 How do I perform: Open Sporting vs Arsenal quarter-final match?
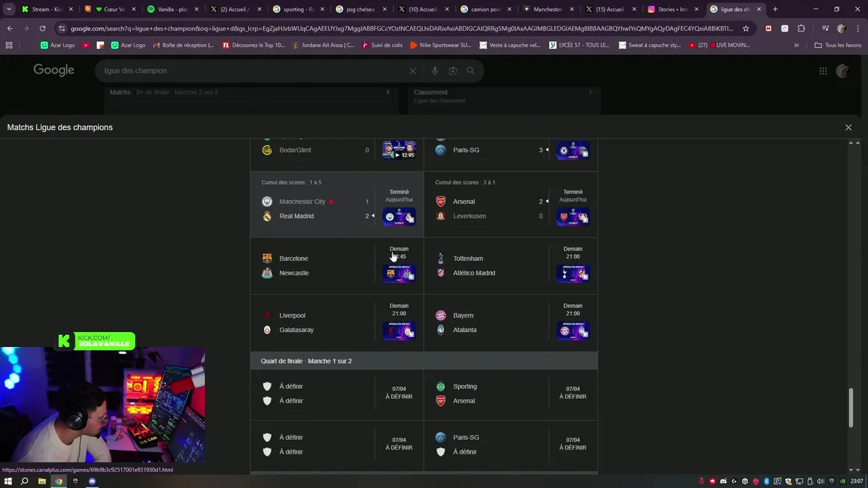[x=511, y=394]
